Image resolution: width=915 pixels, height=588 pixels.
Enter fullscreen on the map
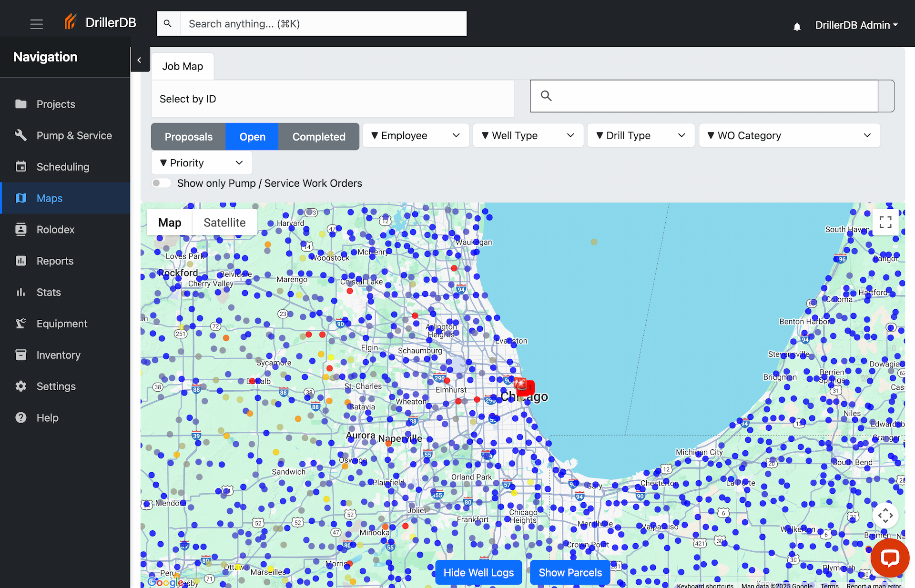click(x=885, y=222)
